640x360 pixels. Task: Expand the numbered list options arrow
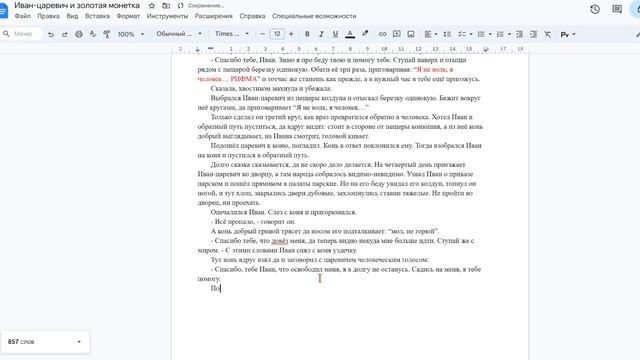[509, 34]
